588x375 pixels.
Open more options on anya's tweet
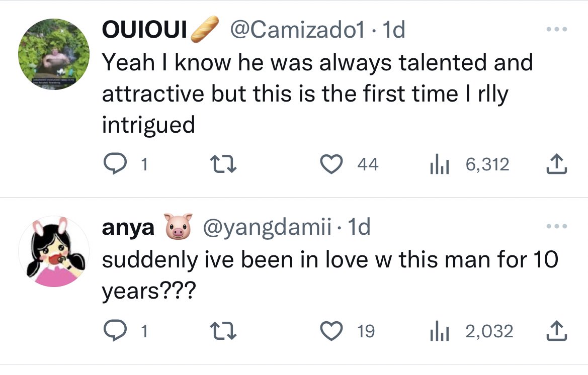(x=557, y=226)
